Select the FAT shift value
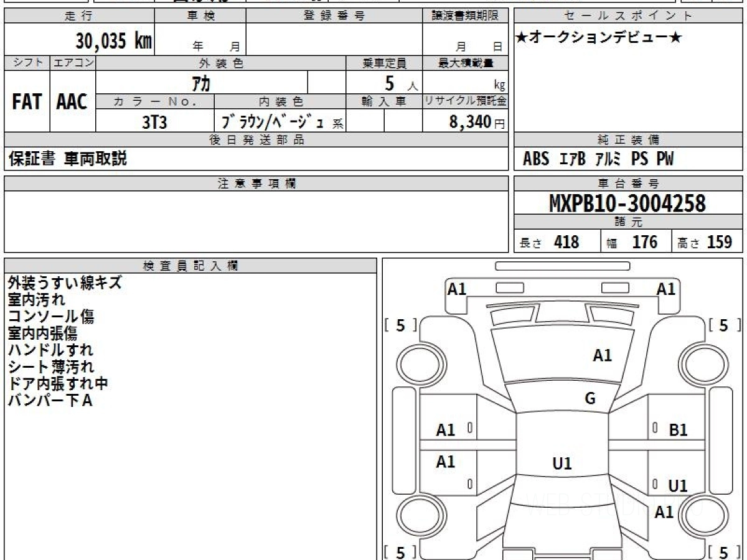The image size is (747, 560). [x=27, y=102]
